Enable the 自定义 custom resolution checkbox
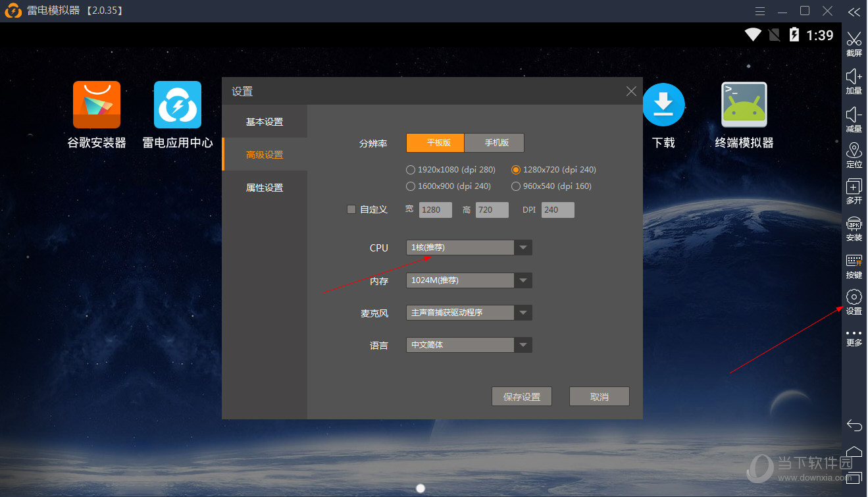This screenshot has height=497, width=868. click(351, 210)
